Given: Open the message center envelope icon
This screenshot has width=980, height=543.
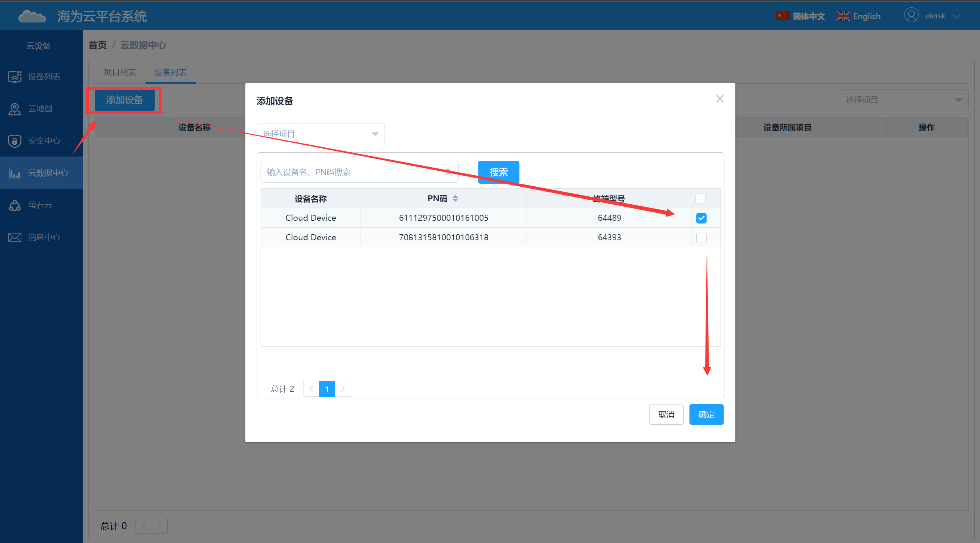Looking at the screenshot, I should 15,237.
